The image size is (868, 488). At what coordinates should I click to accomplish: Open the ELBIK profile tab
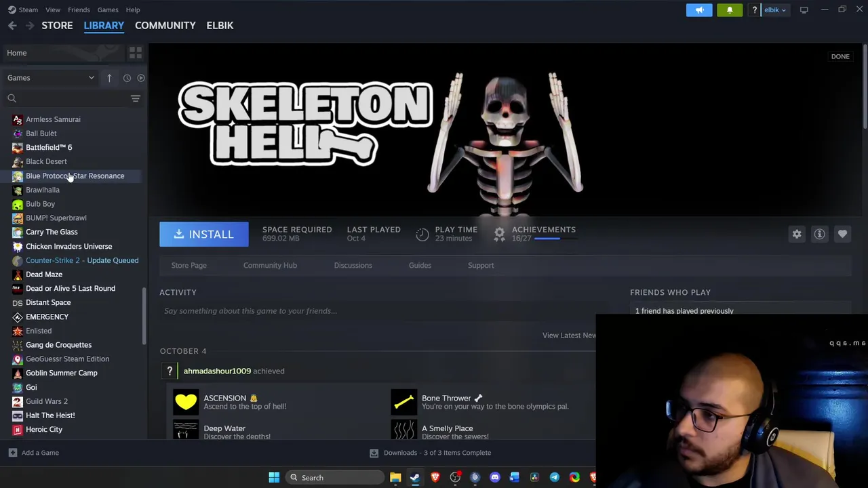point(220,25)
